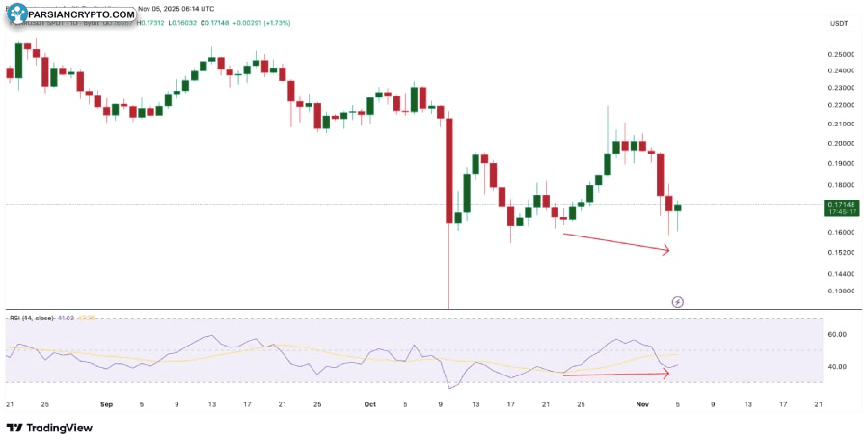Click the circular lightning bolt icon
The width and height of the screenshot is (868, 444).
tap(677, 301)
